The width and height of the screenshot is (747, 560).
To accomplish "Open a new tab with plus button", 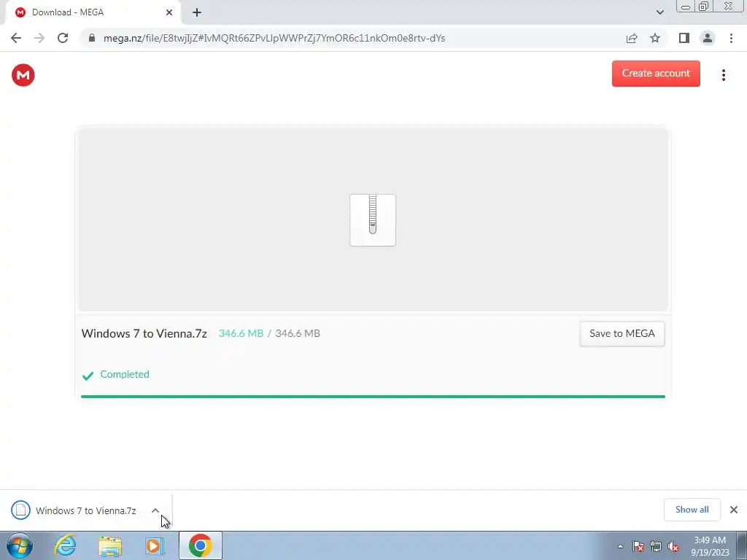I will [x=197, y=12].
